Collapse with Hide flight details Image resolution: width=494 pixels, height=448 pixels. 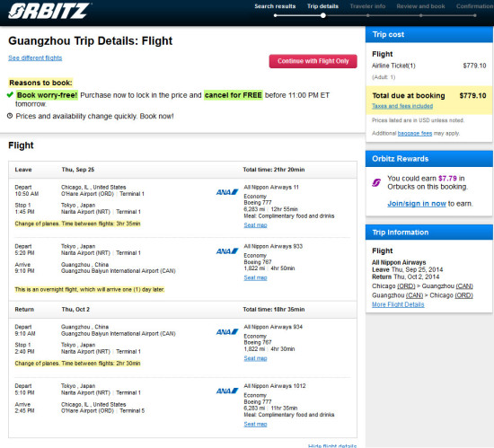click(332, 446)
